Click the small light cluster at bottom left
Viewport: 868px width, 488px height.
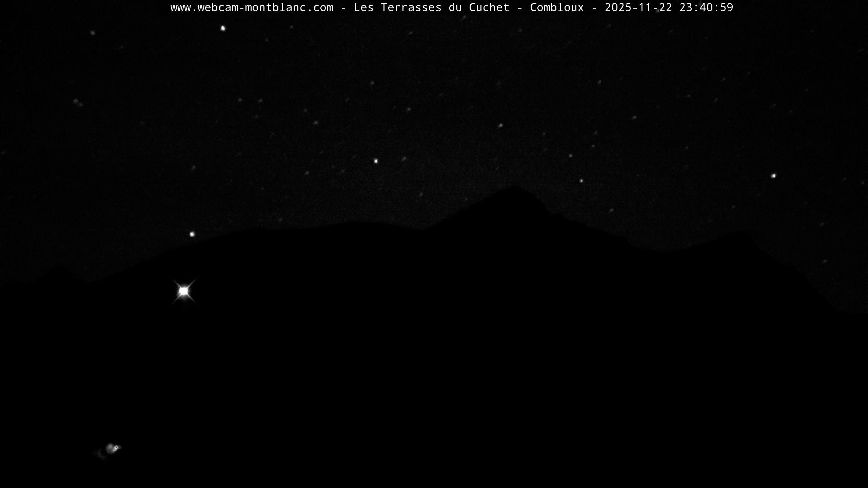[113, 448]
